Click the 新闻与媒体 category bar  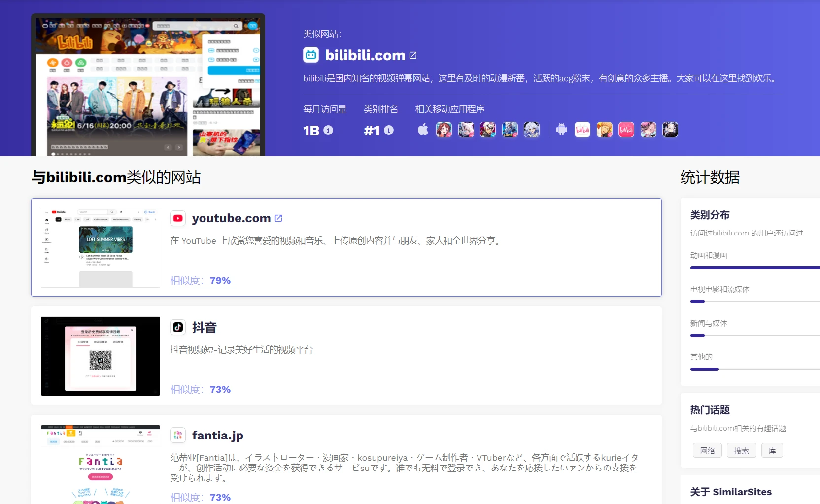tap(755, 336)
